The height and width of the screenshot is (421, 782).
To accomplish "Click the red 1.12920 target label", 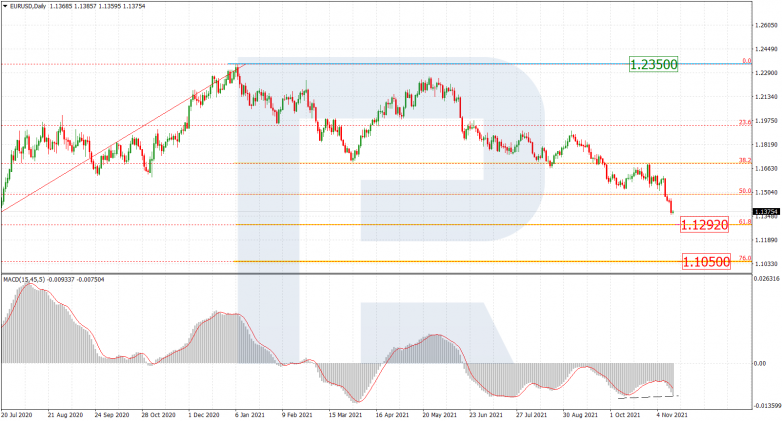I will (704, 225).
